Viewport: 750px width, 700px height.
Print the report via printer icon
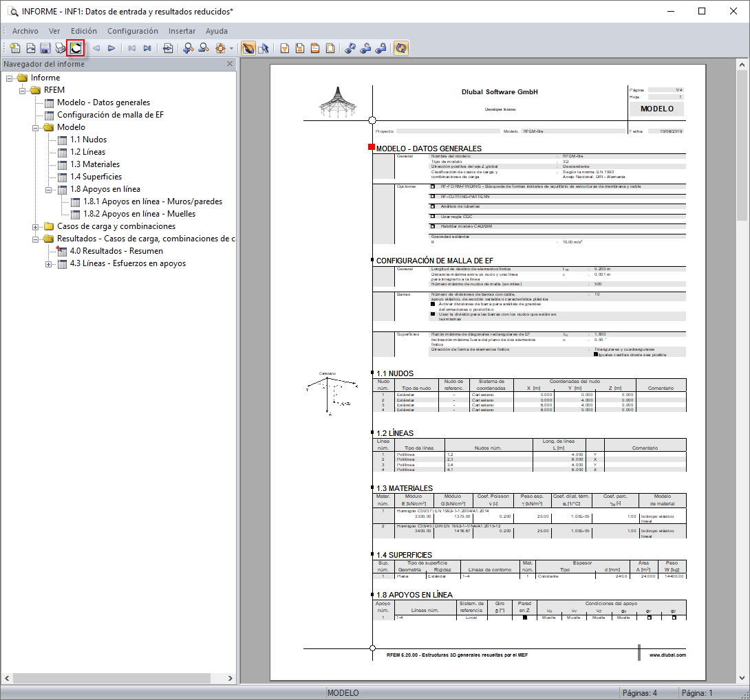click(x=61, y=48)
